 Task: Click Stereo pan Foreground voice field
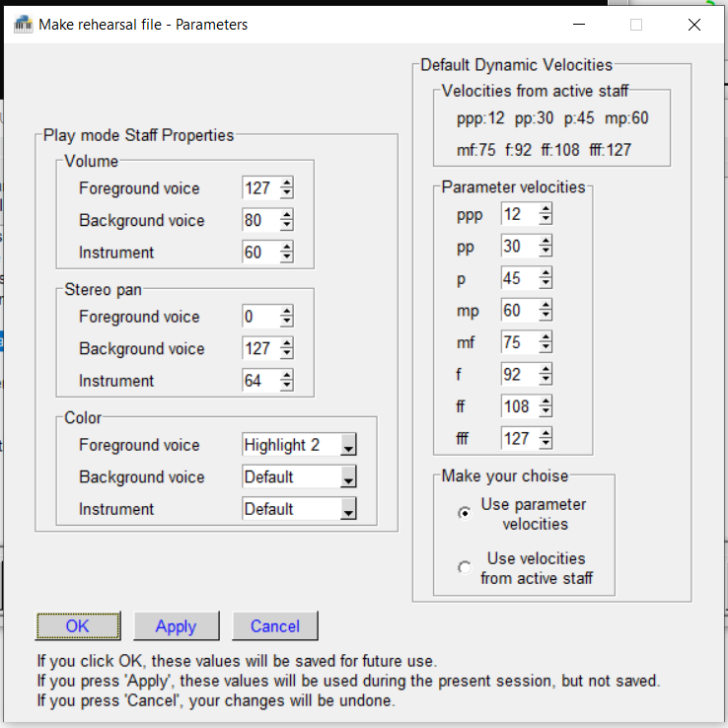pos(261,317)
